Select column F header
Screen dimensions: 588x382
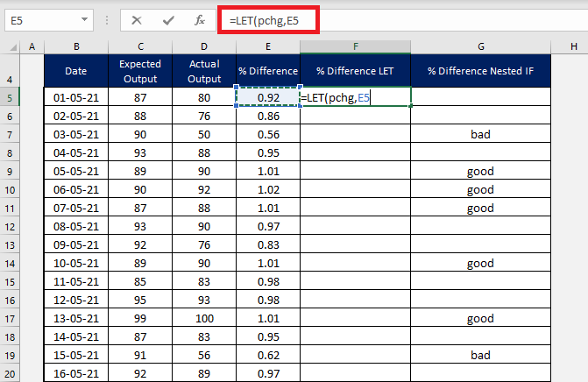coord(355,46)
